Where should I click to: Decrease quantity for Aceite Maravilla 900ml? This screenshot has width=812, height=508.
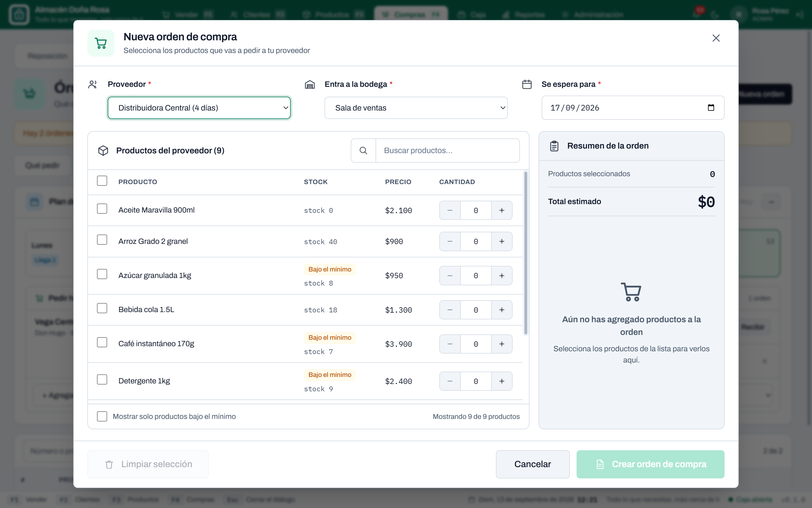[450, 210]
